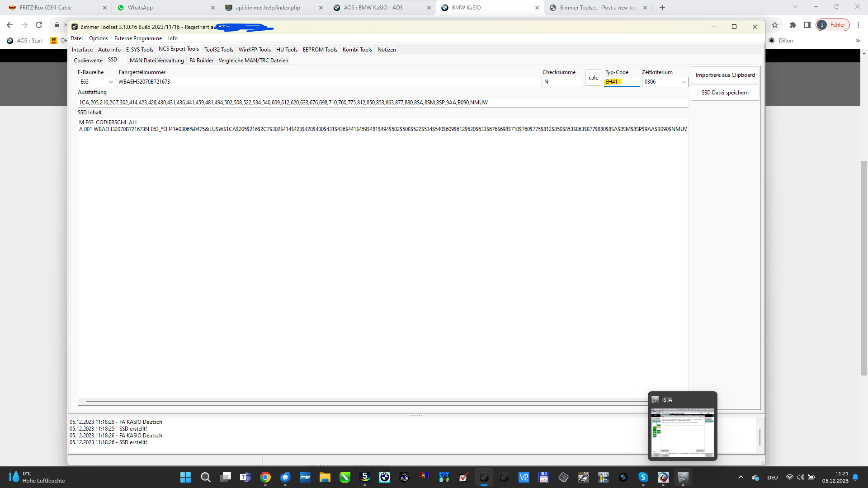Image resolution: width=868 pixels, height=488 pixels.
Task: Switch to the WinKFP Tools tab
Action: 255,50
